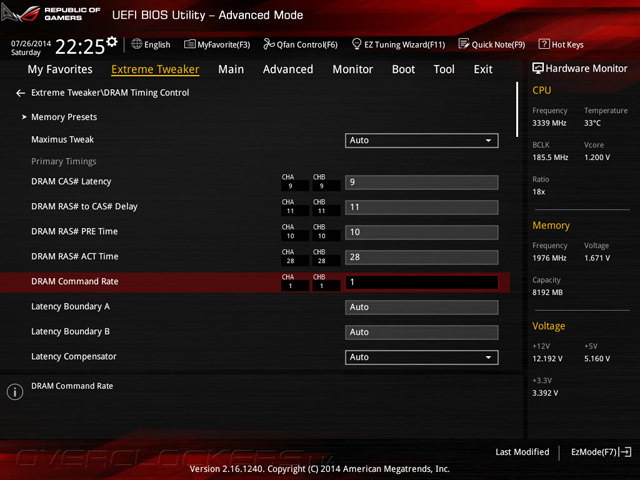Image resolution: width=640 pixels, height=480 pixels.
Task: Click the DRAM RAS# PRE Time label
Action: 74,231
